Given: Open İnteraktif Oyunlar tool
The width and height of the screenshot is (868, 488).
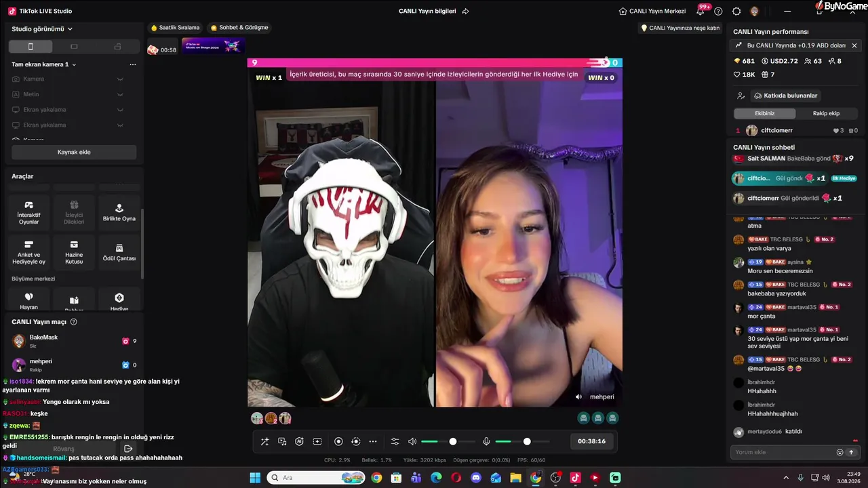Looking at the screenshot, I should [x=28, y=212].
